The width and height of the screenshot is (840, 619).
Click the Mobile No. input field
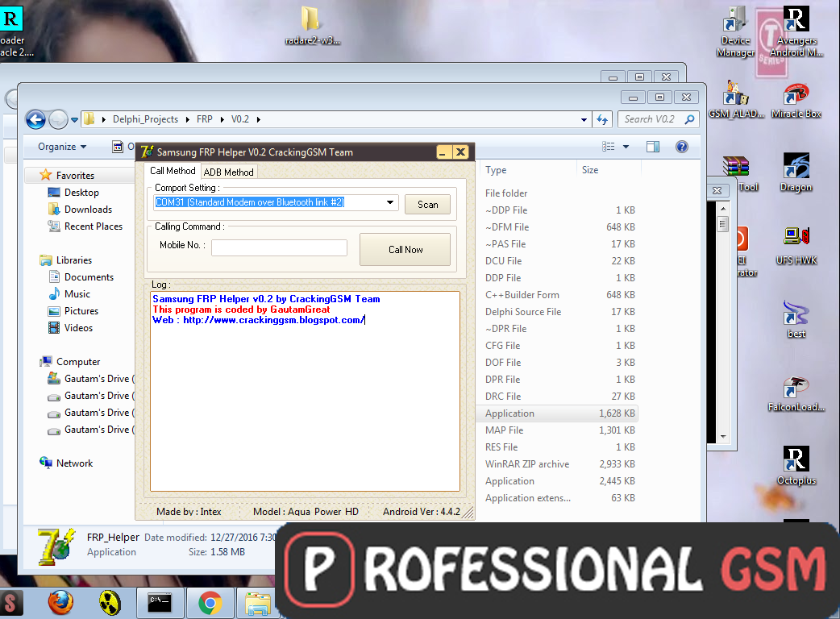click(x=279, y=247)
